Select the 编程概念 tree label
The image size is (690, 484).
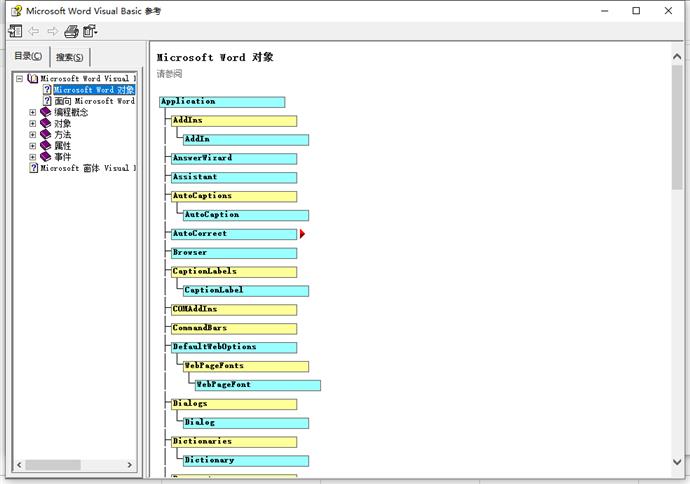tap(71, 112)
